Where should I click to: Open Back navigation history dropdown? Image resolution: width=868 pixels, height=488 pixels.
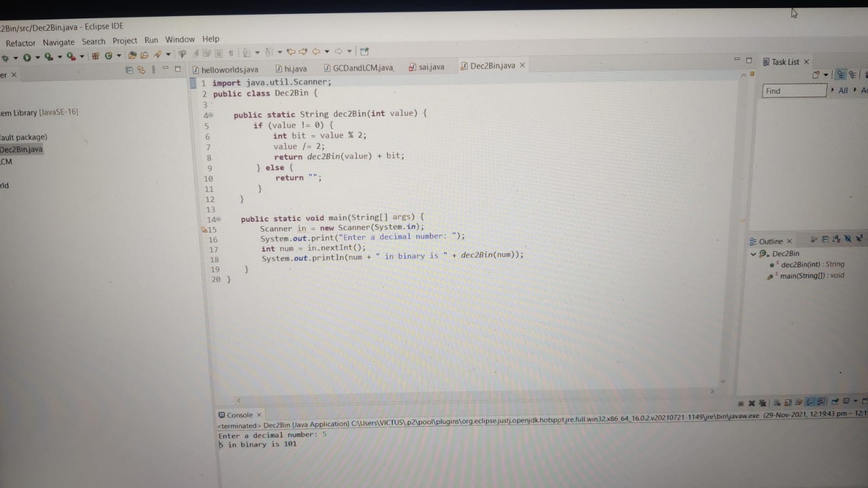coord(327,52)
